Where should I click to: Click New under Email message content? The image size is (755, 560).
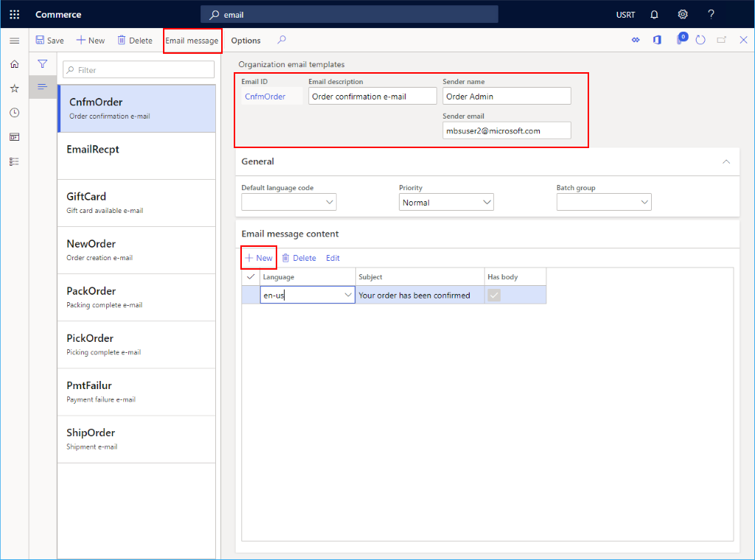pyautogui.click(x=258, y=258)
